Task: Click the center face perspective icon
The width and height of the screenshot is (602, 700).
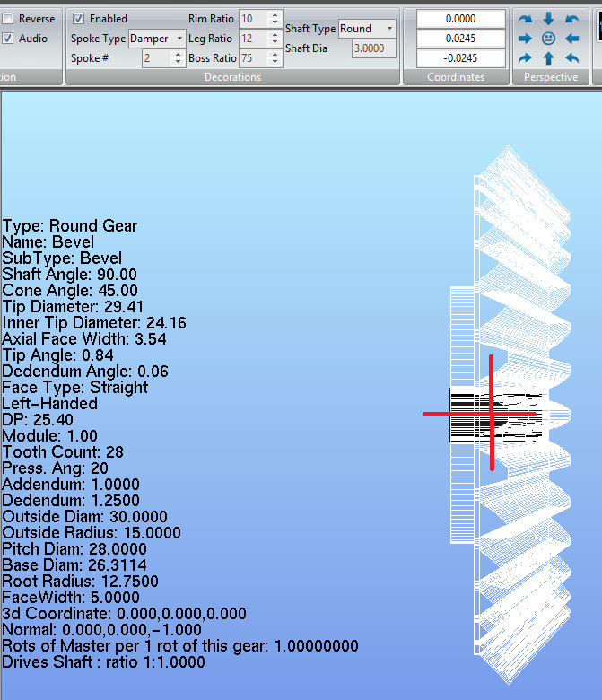Action: coord(548,39)
